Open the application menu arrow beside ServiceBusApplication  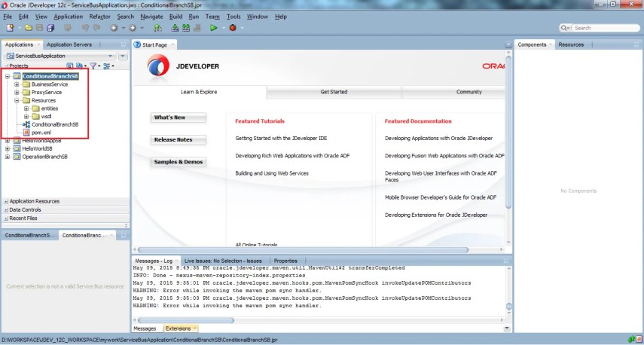pyautogui.click(x=123, y=56)
